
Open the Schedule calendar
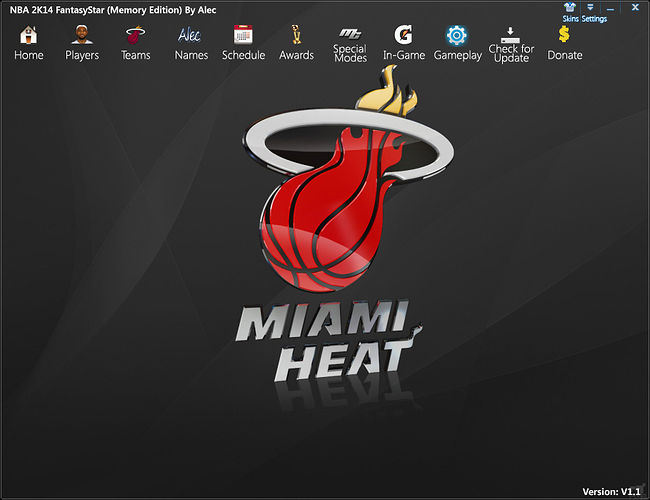tap(243, 36)
